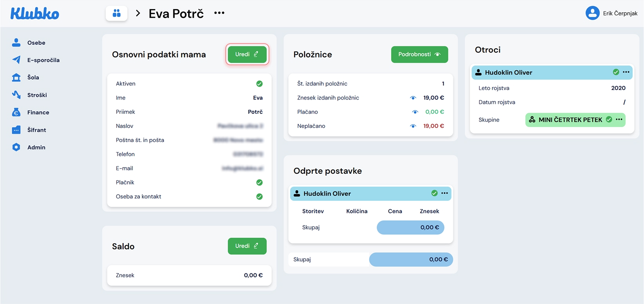The height and width of the screenshot is (304, 644).
Task: Click the Stroški icon in sidebar
Action: coord(16,95)
